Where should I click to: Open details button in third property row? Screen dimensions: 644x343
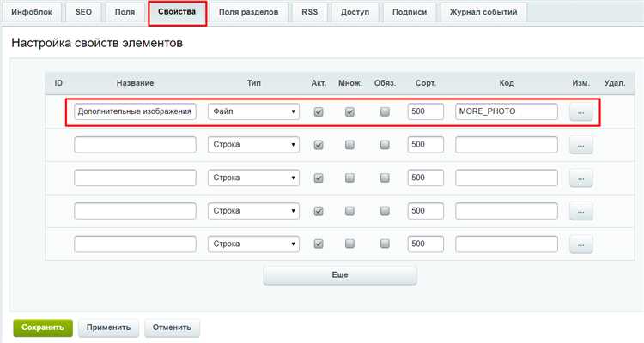580,178
